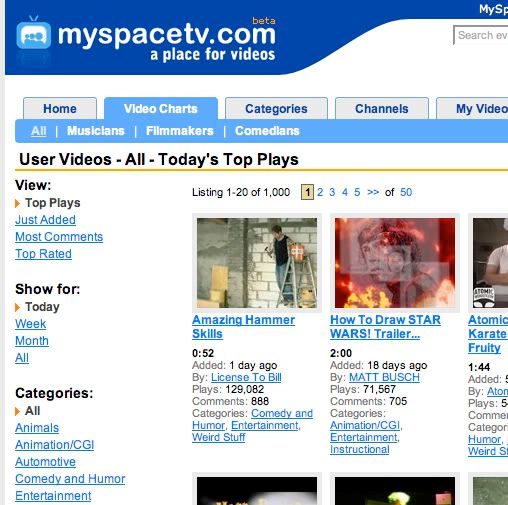Image resolution: width=508 pixels, height=505 pixels.
Task: Click the "Comments: 705" text
Action: 368,401
